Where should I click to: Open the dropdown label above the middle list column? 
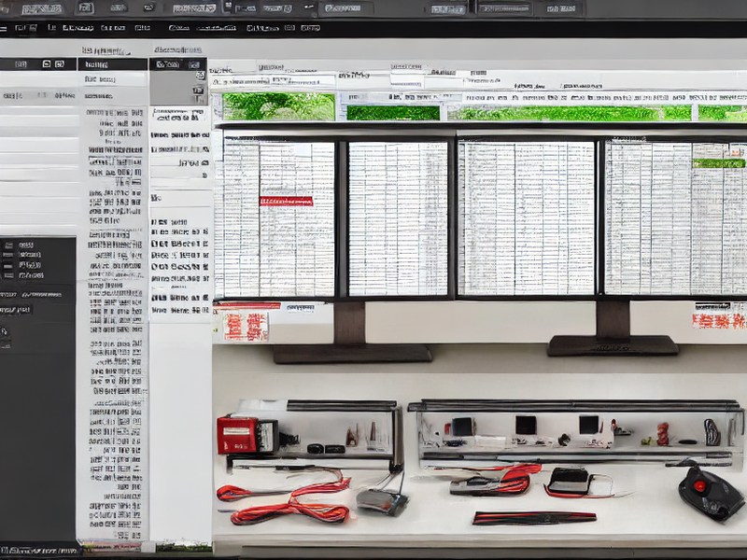click(105, 50)
